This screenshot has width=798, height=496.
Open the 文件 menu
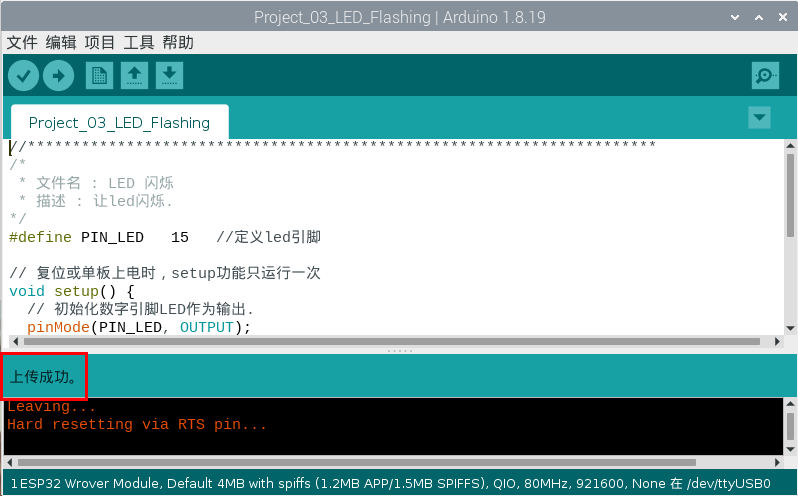coord(22,42)
